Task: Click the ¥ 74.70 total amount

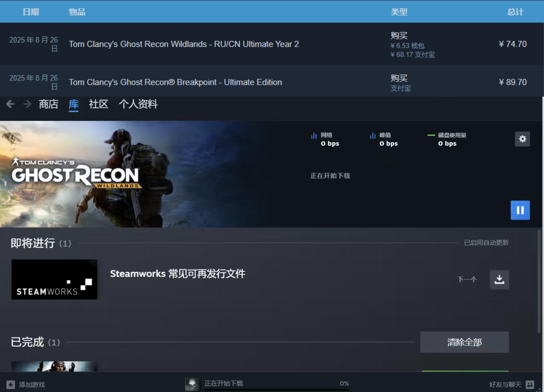Action: 513,44
